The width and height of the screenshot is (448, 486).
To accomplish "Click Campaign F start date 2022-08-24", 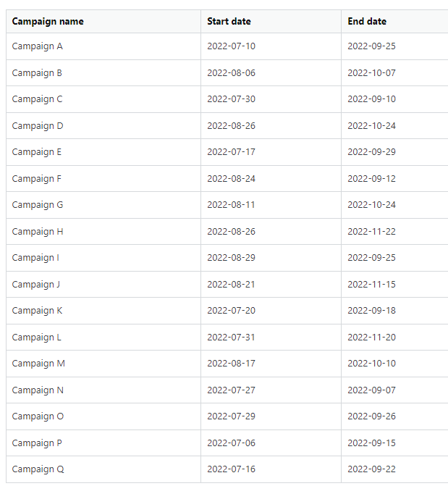I will pyautogui.click(x=231, y=178).
